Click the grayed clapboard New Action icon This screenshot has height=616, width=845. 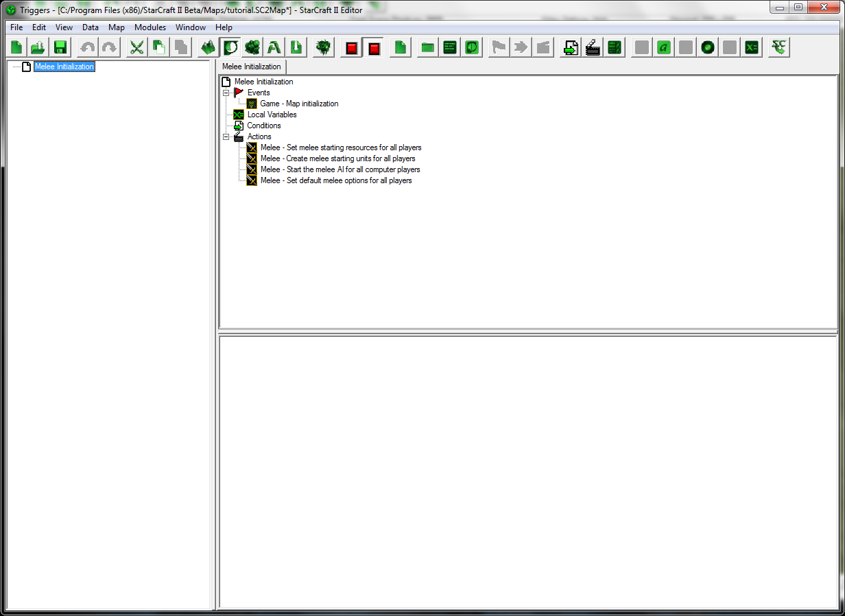543,47
